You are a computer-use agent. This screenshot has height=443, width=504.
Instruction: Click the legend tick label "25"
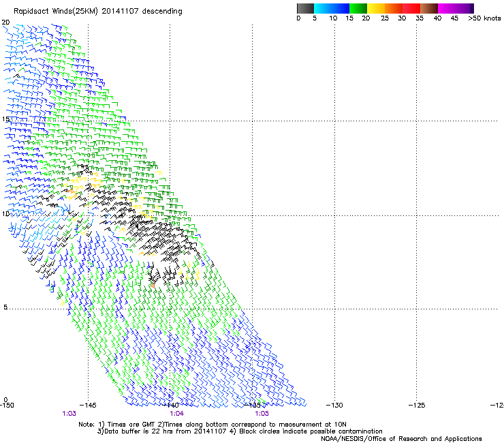[385, 18]
